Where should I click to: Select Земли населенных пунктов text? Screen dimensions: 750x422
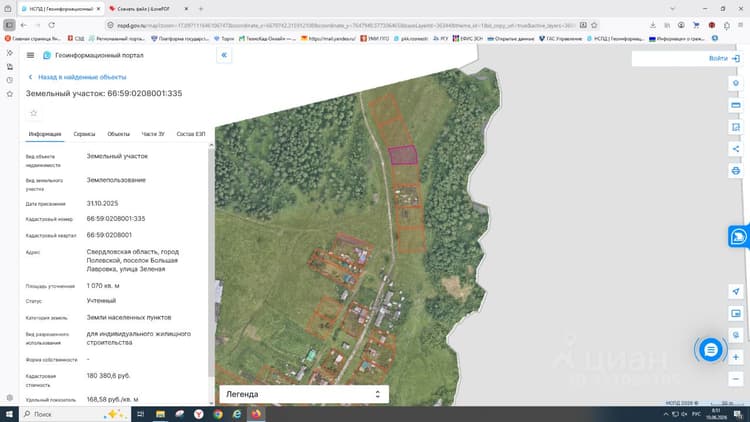pos(129,317)
